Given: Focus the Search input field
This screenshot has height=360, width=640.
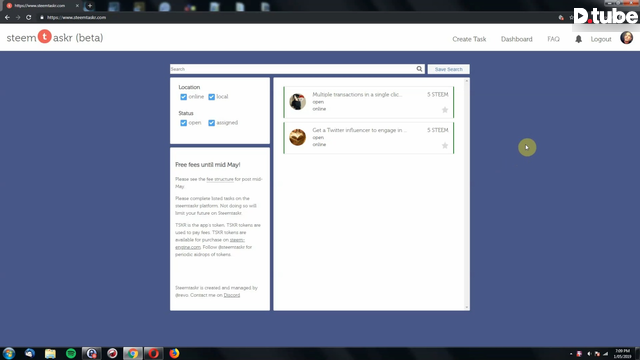Looking at the screenshot, I should 293,69.
